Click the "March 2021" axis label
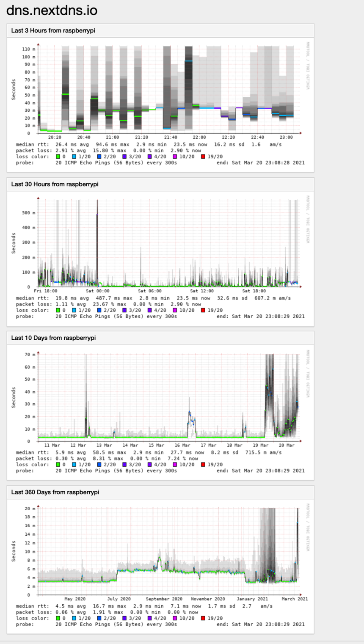The width and height of the screenshot is (364, 644). 295,599
